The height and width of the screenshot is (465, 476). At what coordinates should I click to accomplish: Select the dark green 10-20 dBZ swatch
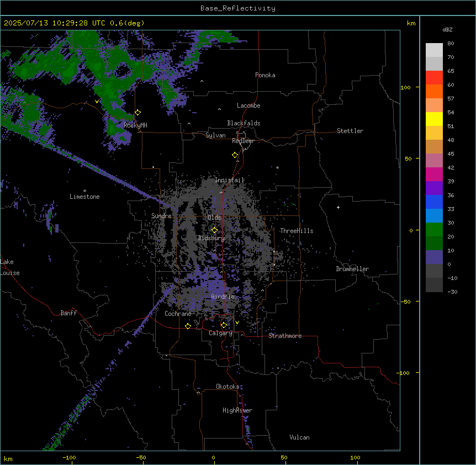[434, 244]
